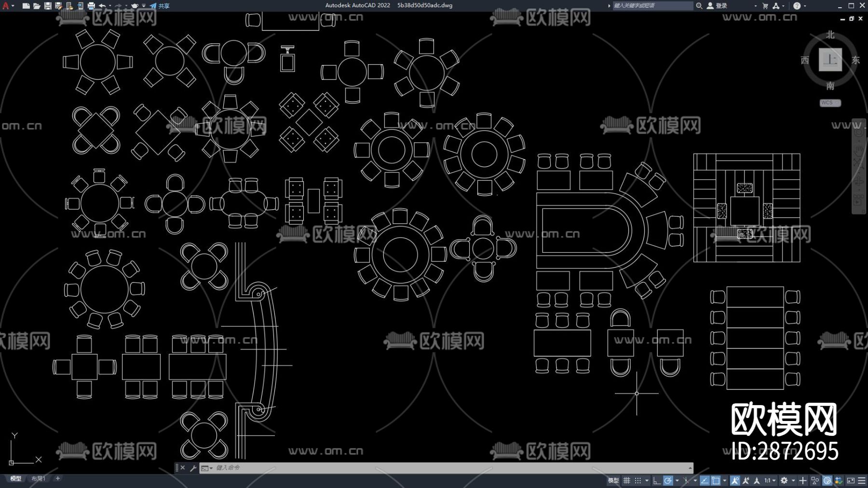Expand the sign-in account dropdown arrow

pyautogui.click(x=756, y=6)
